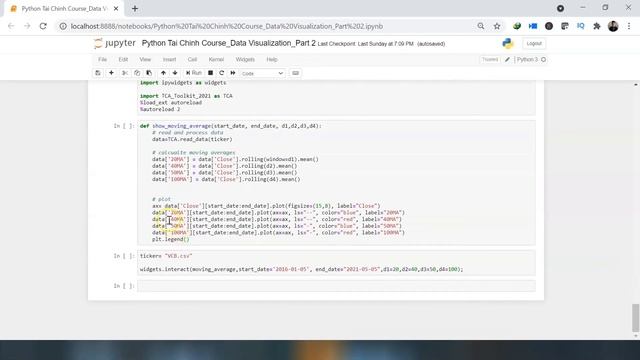Restart kernel and run all cells icon
Viewport: 640px width, 360px height.
[x=233, y=73]
